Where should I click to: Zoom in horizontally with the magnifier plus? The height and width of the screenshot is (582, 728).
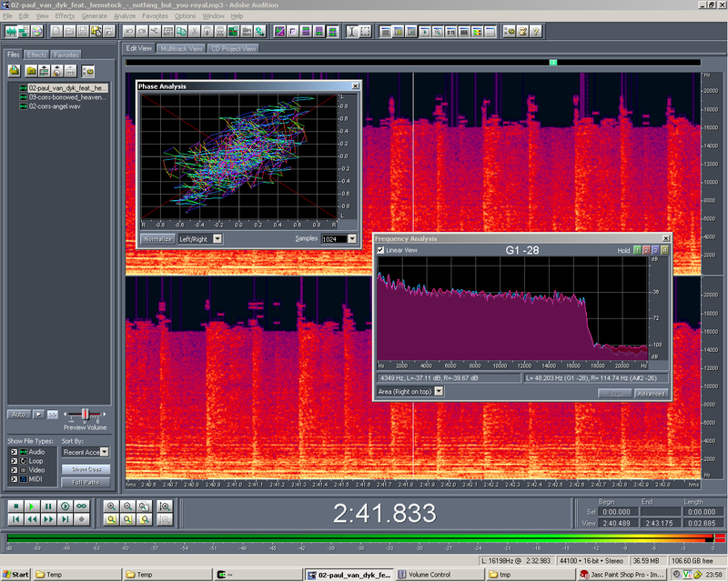[x=111, y=506]
